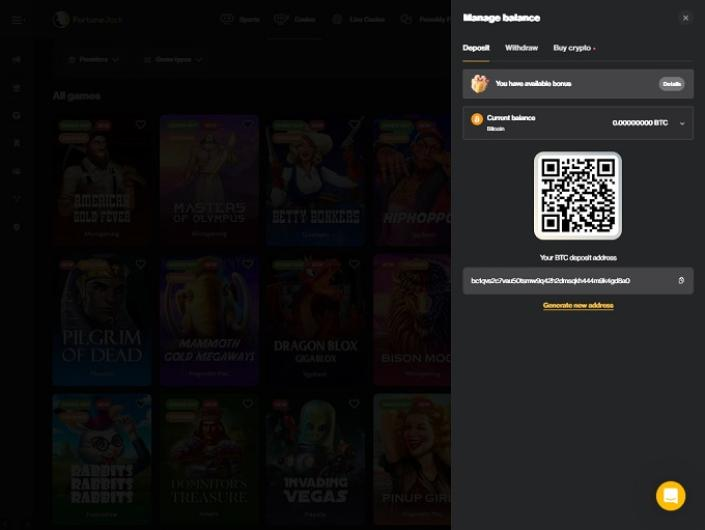The width and height of the screenshot is (705, 530).
Task: Switch to the Withdraw tab
Action: [521, 48]
